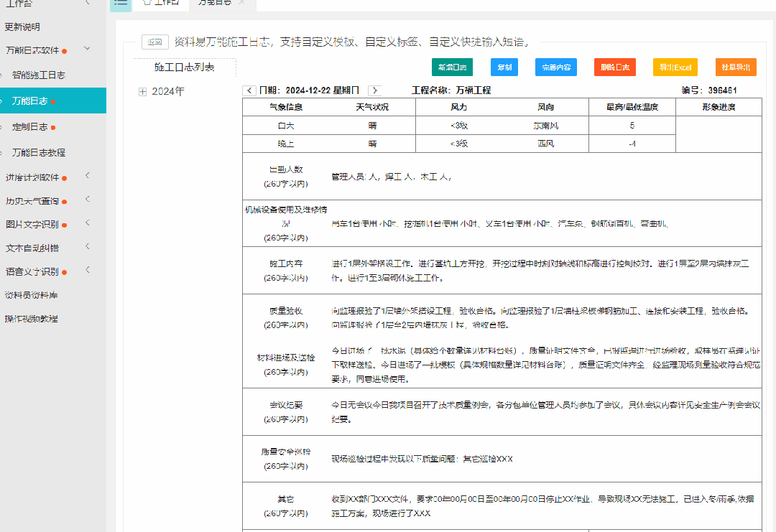Collapse the 万能日志软件 sidebar group
This screenshot has width=776, height=532.
pyautogui.click(x=87, y=48)
